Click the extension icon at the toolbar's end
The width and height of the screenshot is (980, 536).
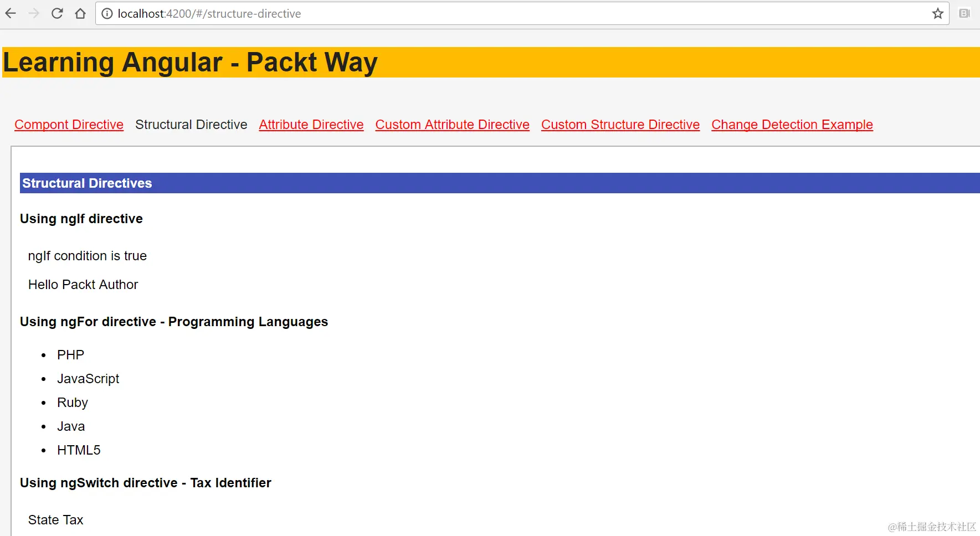(x=964, y=13)
